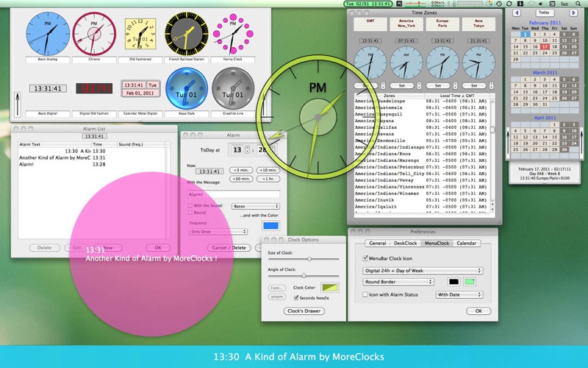Open the Wi-Fi menu bar icon

[531, 4]
